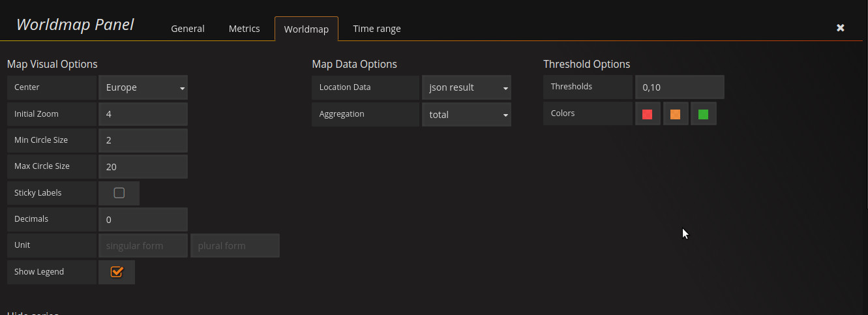Select the Worldmap tab
Image resolution: width=868 pixels, height=315 pixels.
307,29
